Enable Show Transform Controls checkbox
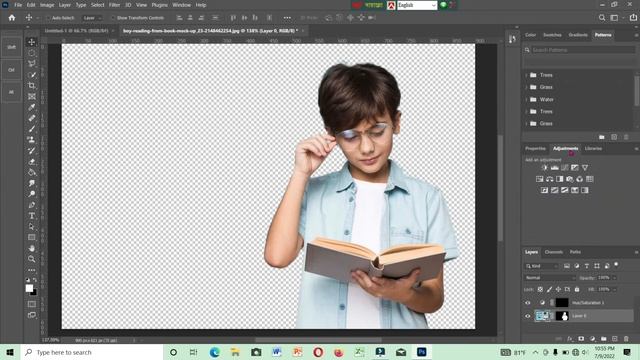Viewport: 640px width, 360px height. coord(113,18)
